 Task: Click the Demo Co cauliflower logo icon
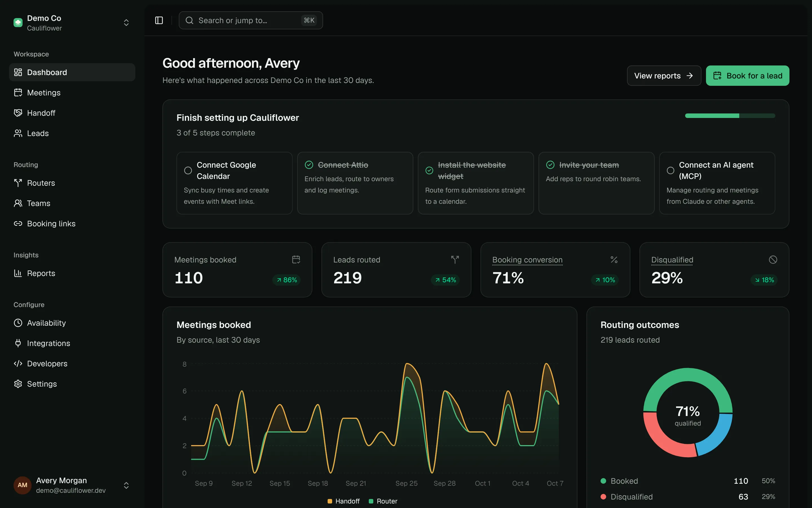point(18,23)
